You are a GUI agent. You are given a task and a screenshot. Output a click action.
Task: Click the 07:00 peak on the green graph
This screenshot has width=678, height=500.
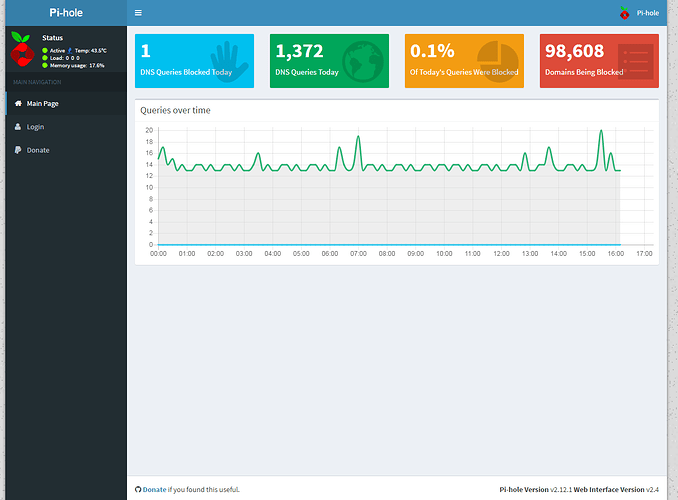(x=358, y=137)
